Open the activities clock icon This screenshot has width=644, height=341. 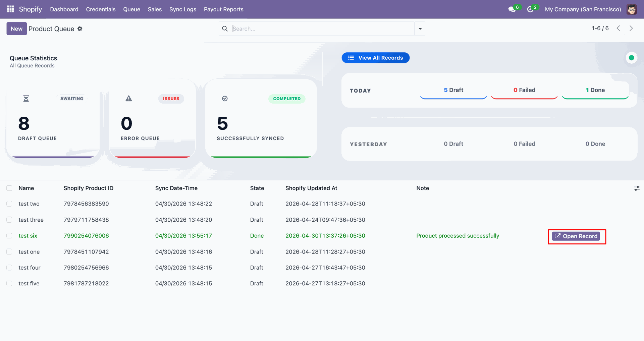[x=530, y=9]
